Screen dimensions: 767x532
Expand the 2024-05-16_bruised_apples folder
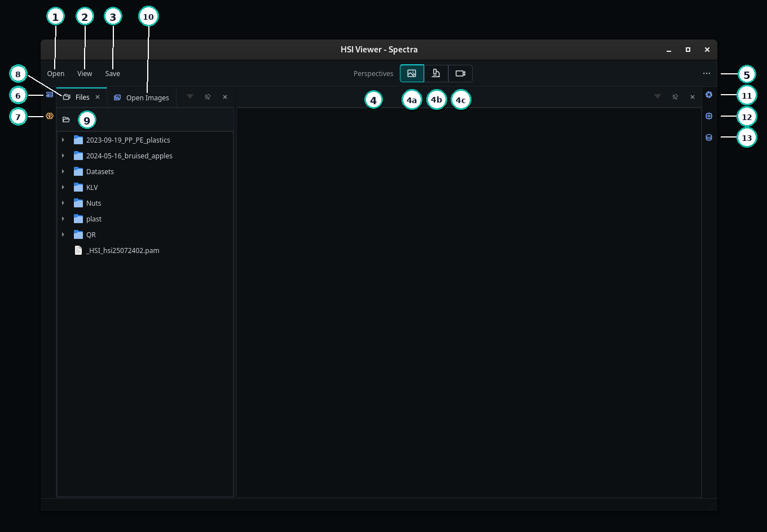(x=63, y=156)
